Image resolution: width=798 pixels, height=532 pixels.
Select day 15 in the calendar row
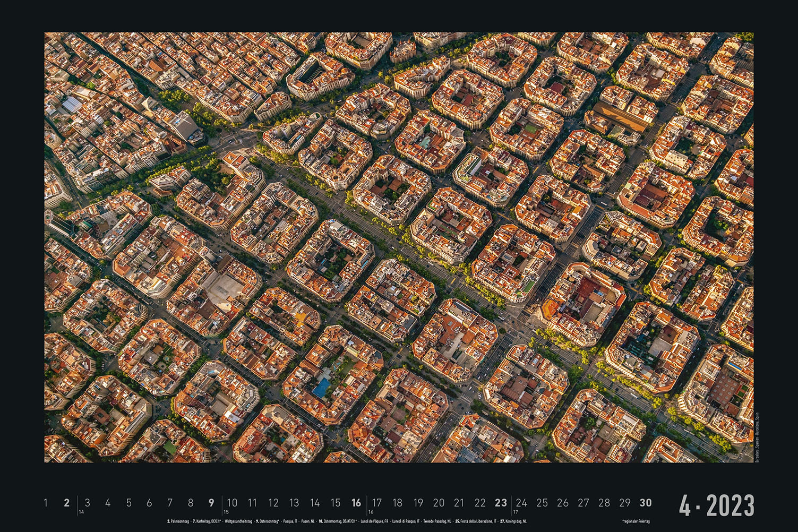pos(336,502)
